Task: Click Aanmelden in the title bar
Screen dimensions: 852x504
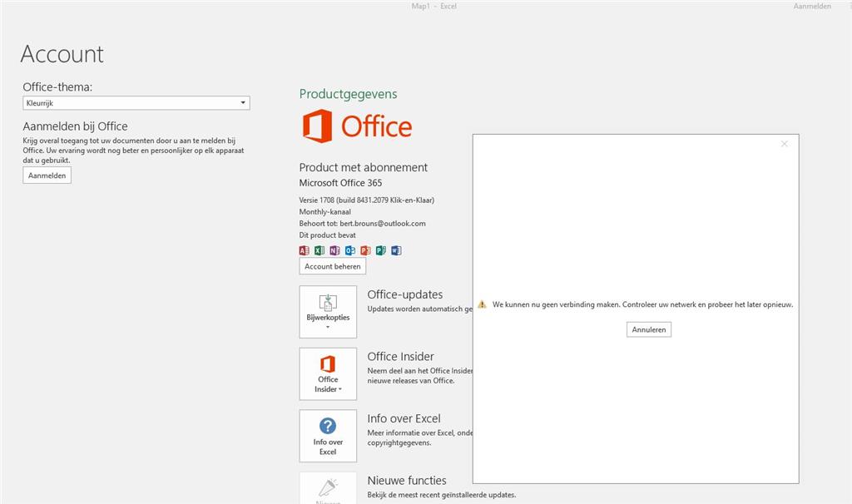Action: click(x=812, y=7)
